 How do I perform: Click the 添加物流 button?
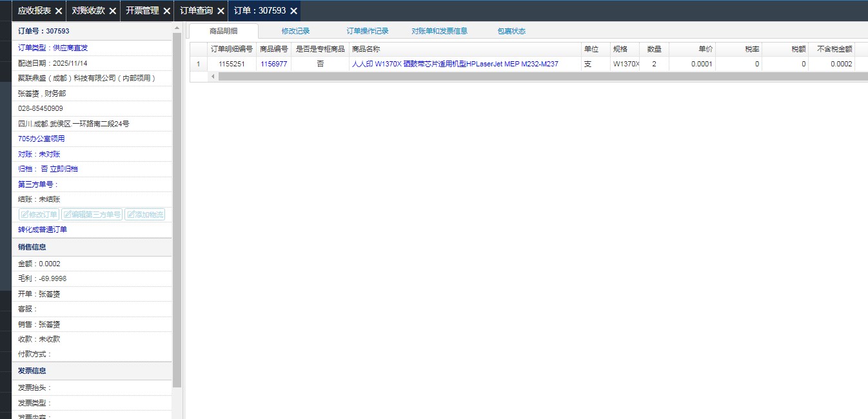coord(144,215)
